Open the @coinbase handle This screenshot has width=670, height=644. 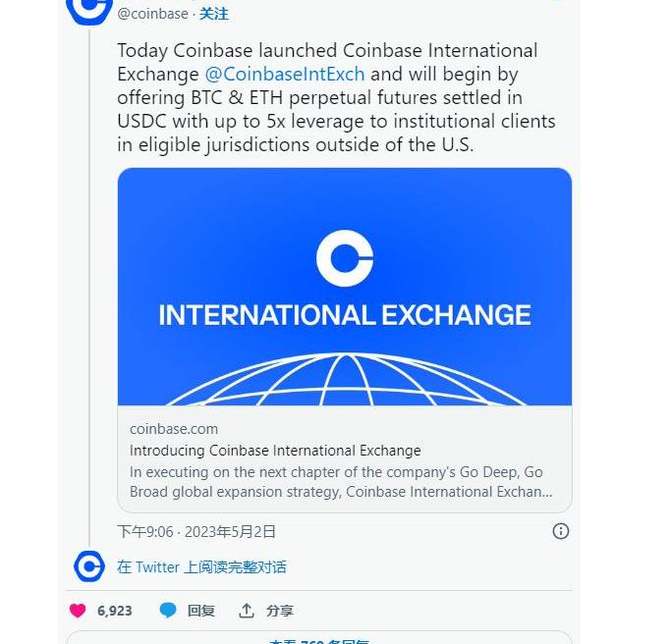(x=152, y=14)
